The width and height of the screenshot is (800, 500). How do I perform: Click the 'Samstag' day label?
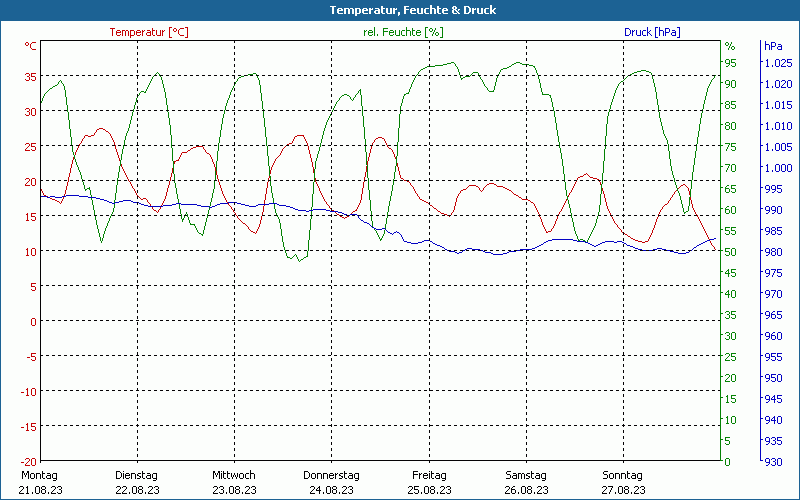526,475
